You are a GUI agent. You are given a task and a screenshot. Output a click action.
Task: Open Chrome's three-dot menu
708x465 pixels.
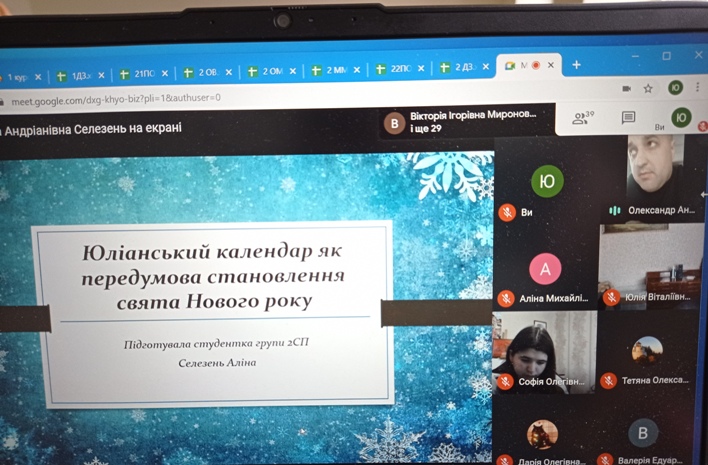[x=698, y=87]
